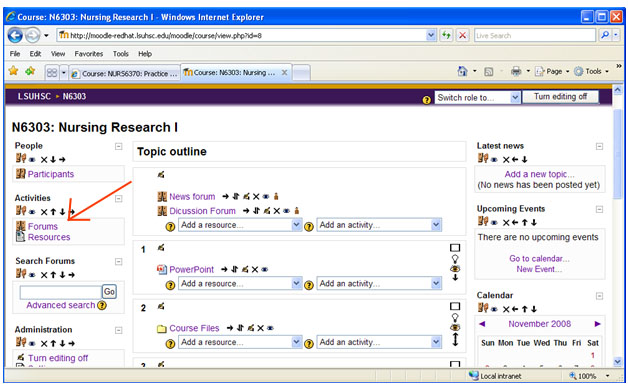Switch to the Course: NURS6370 Practice tab
The width and height of the screenshot is (628, 385).
(125, 73)
